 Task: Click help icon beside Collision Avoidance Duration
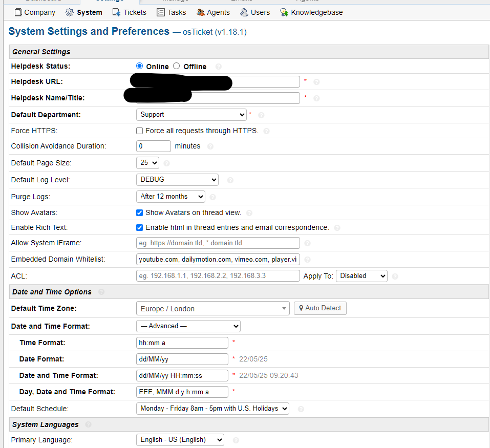coord(210,146)
